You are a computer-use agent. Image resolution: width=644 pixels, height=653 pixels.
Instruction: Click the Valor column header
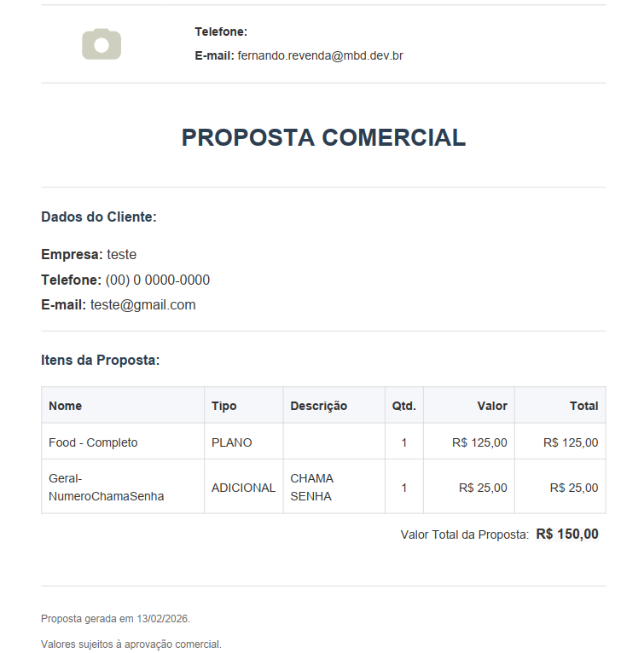point(492,406)
